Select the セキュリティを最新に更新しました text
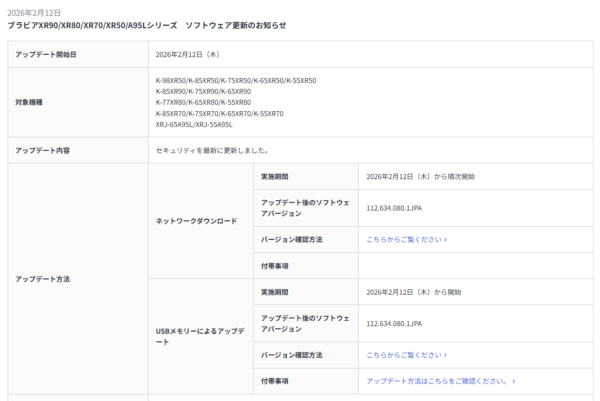 click(x=212, y=150)
